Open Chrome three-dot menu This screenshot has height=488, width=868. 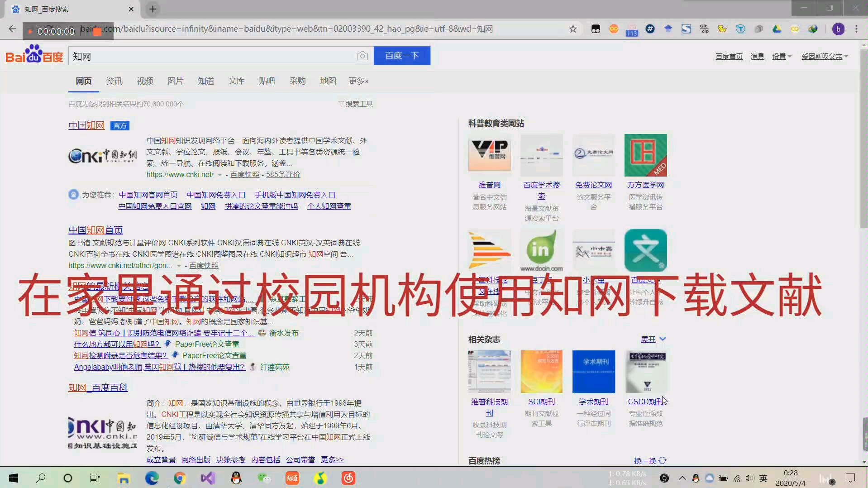856,29
